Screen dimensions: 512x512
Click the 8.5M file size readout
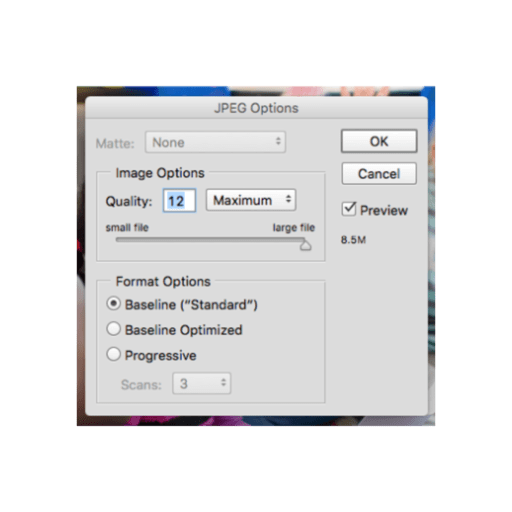coord(353,240)
